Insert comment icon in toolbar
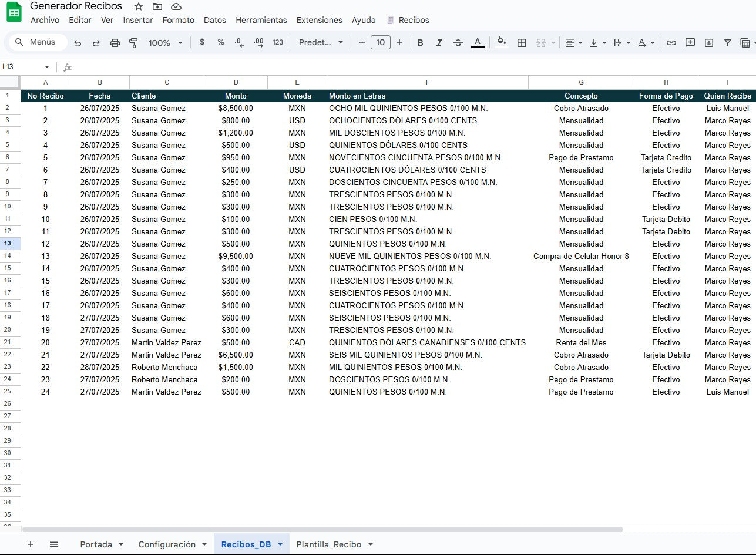 click(690, 43)
